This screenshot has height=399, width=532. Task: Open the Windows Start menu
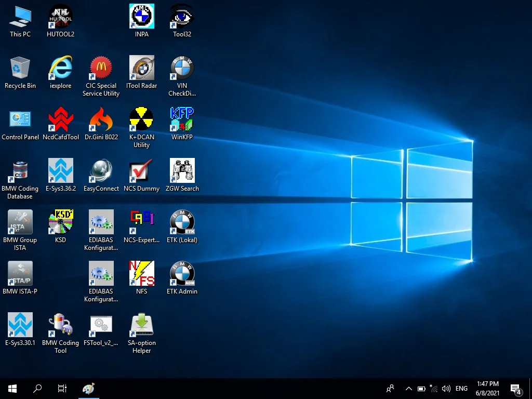[x=12, y=389]
